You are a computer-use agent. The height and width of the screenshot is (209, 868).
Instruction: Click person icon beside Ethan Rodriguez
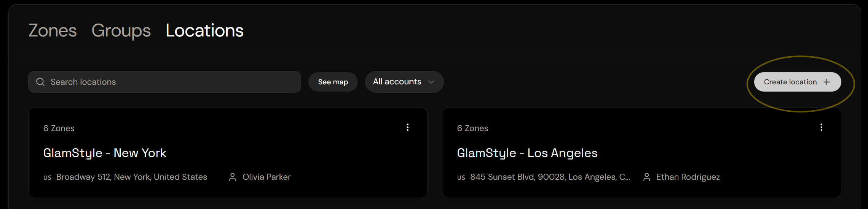(x=646, y=177)
